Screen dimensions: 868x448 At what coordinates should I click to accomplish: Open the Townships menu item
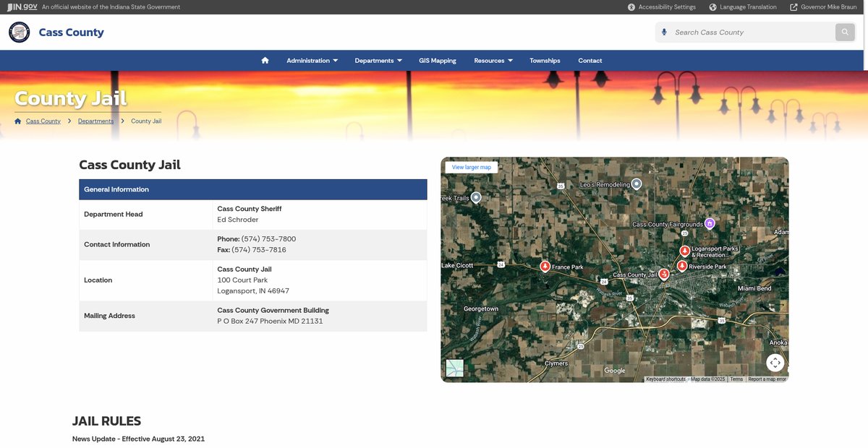pos(545,61)
